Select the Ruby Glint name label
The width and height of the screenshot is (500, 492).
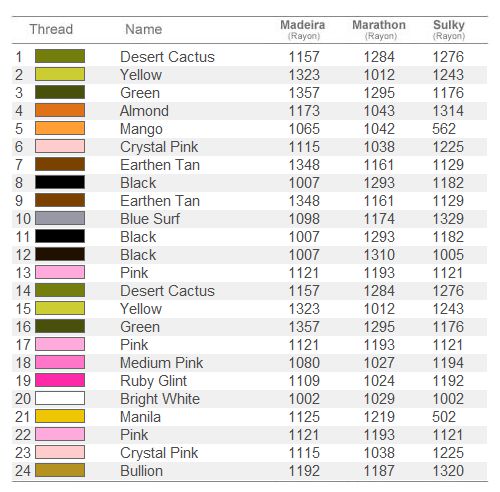pyautogui.click(x=153, y=381)
